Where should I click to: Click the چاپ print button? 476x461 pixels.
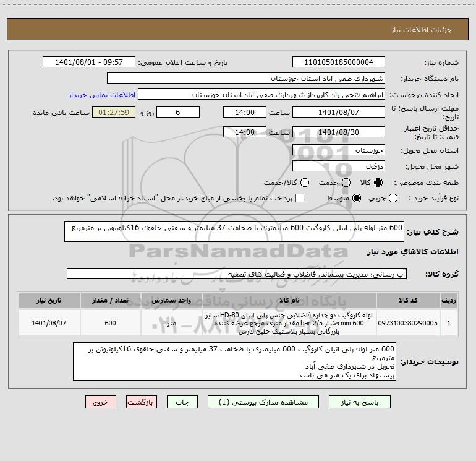pyautogui.click(x=182, y=402)
